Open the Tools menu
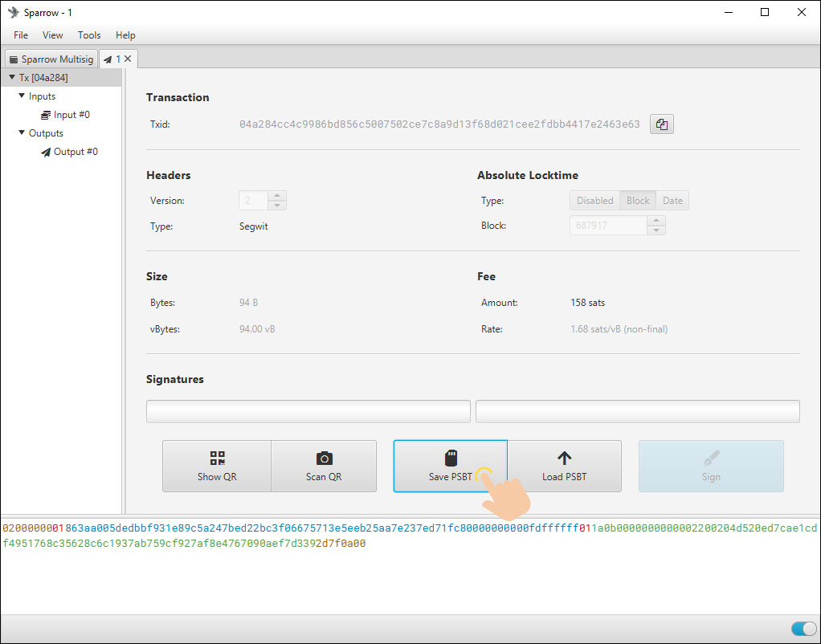Image resolution: width=821 pixels, height=644 pixels. pos(89,35)
